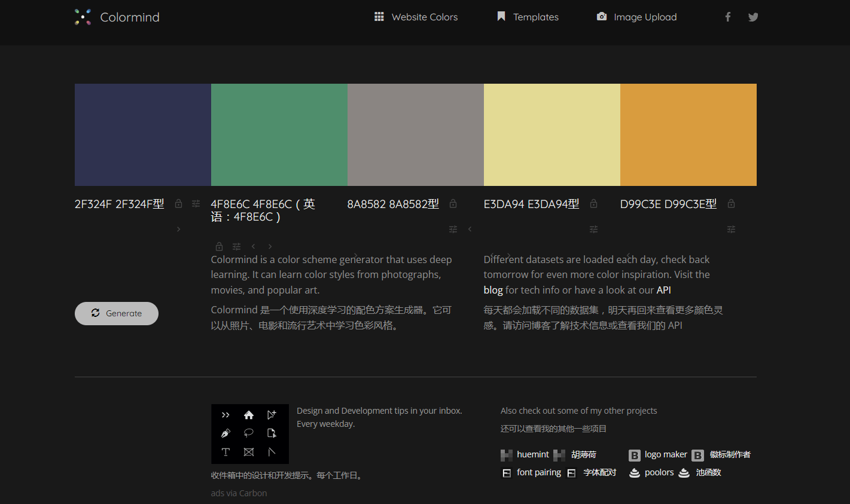Click left arrow beside 8A8582 adjust icon
850x504 pixels.
[x=470, y=229]
